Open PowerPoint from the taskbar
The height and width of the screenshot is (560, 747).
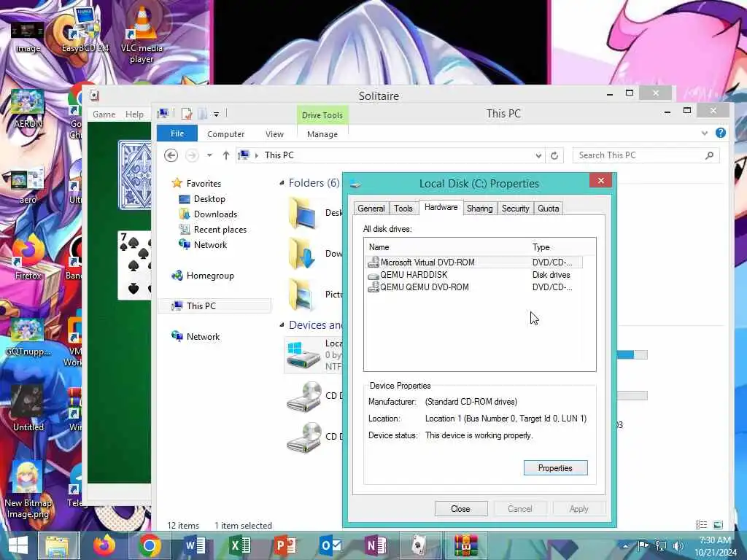pyautogui.click(x=285, y=545)
